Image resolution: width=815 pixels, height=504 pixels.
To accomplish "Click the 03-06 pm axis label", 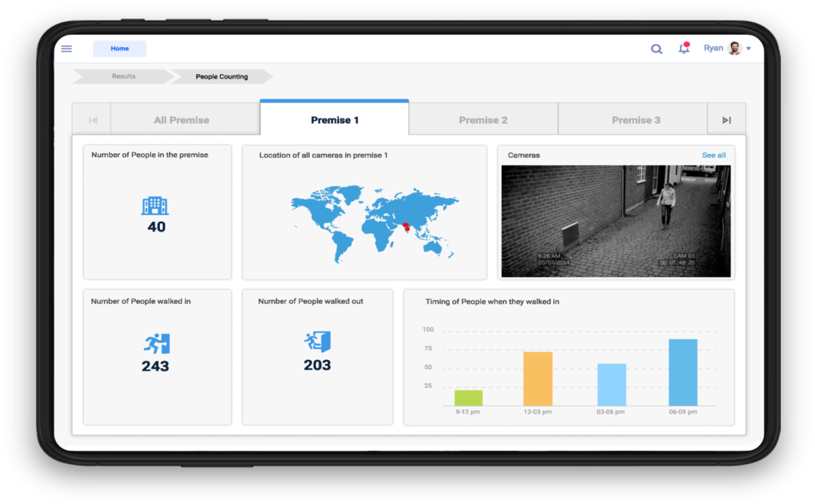I will tap(610, 411).
